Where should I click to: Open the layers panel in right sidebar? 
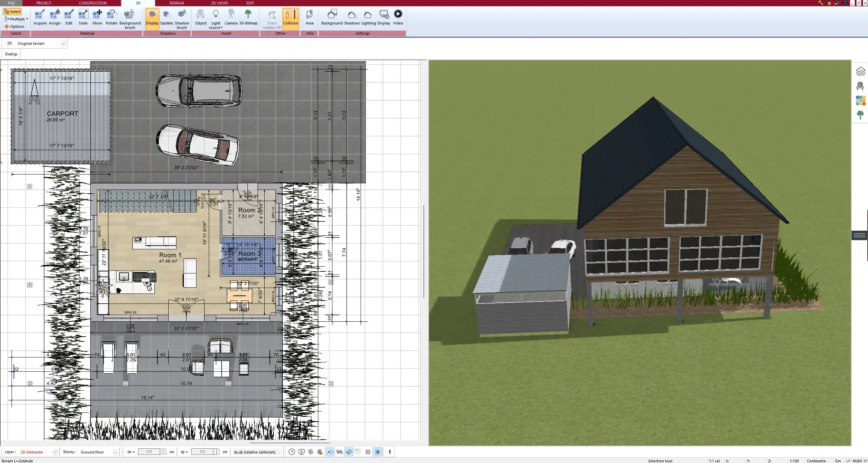pos(861,71)
